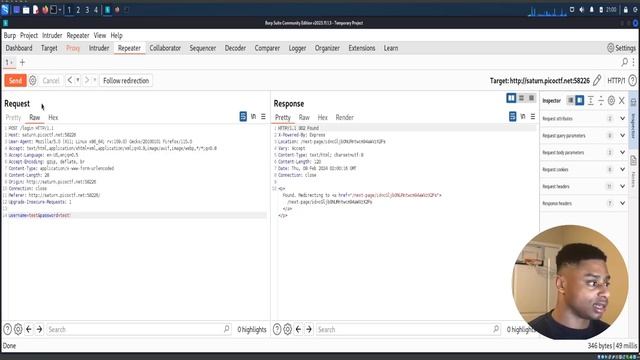Switch to the Logger tab
This screenshot has height=360, width=640.
click(297, 48)
